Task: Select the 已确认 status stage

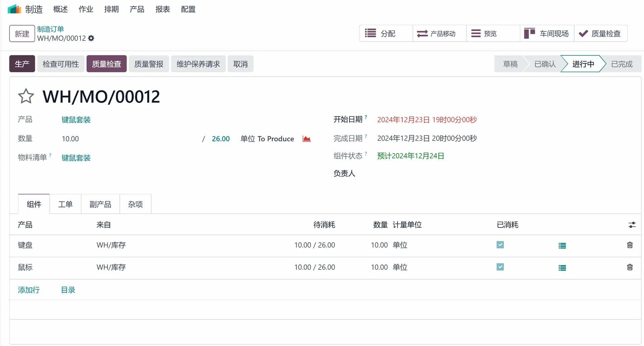Action: (545, 64)
